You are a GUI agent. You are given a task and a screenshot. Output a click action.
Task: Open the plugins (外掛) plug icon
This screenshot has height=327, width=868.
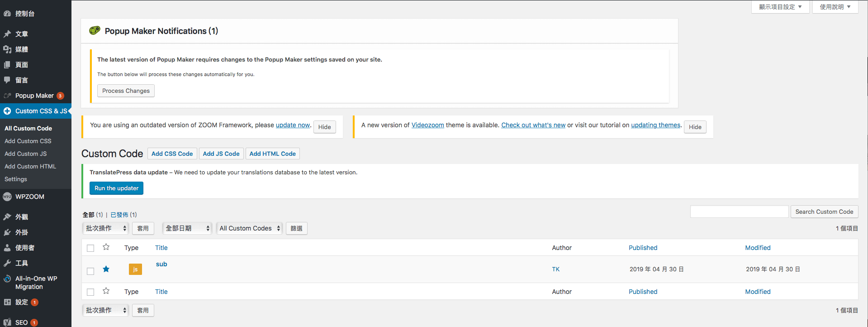[7, 232]
